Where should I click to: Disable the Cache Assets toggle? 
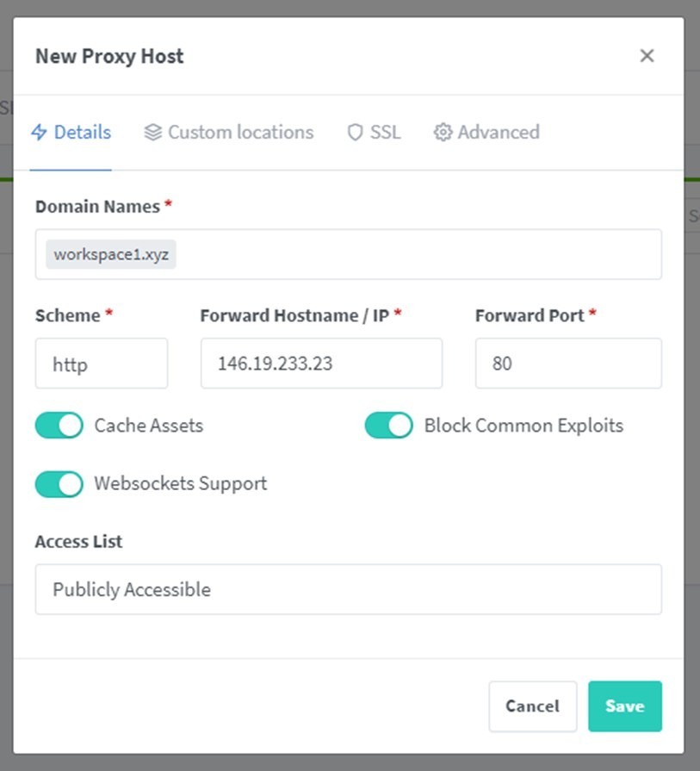59,426
